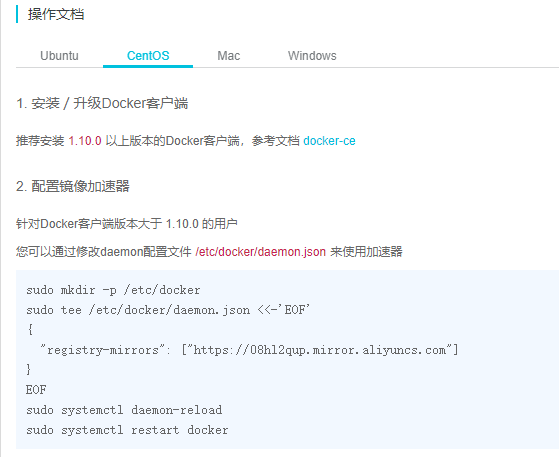Open the Mac tab

229,56
